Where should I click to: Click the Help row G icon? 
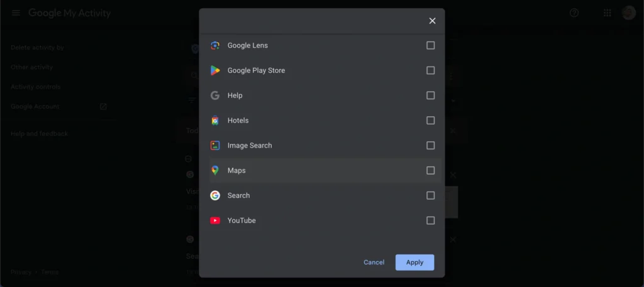point(215,95)
